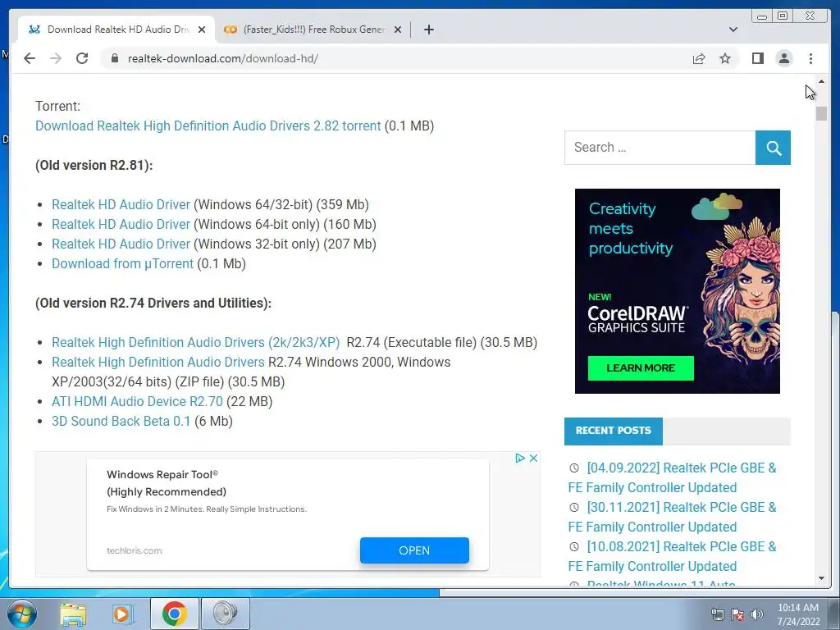
Task: Open the 30.11.2021 Realtek PCIe GBE post
Action: [673, 517]
